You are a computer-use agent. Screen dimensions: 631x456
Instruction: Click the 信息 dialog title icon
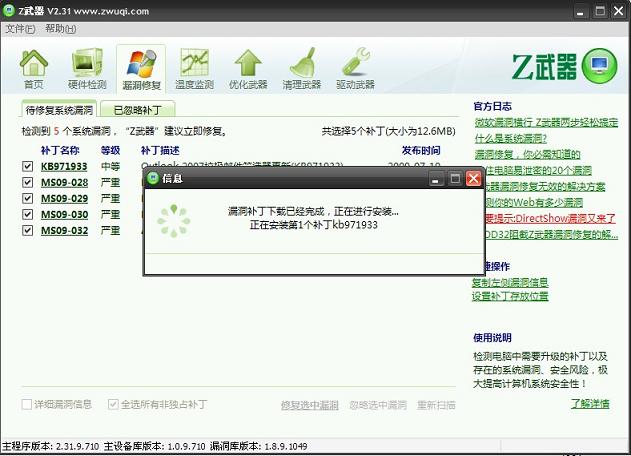tap(153, 178)
